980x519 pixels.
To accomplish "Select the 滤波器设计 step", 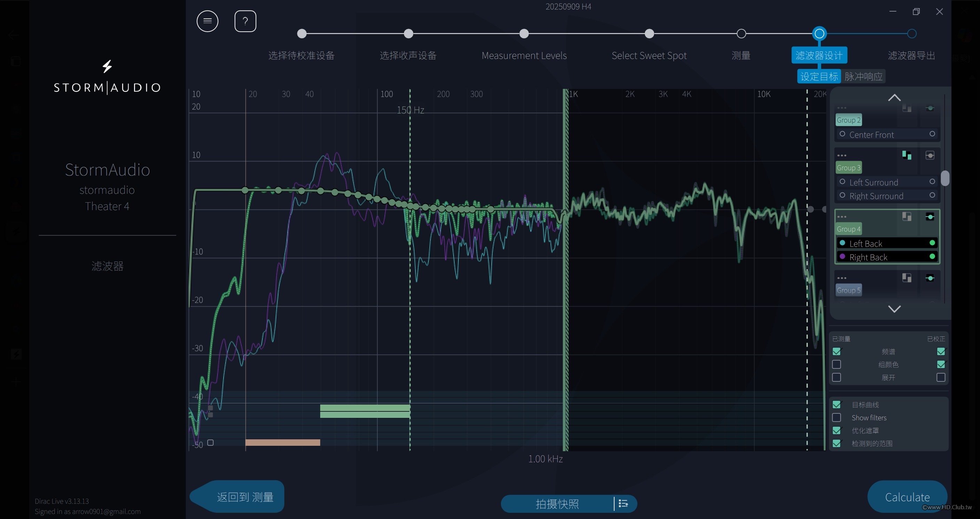I will pyautogui.click(x=819, y=55).
